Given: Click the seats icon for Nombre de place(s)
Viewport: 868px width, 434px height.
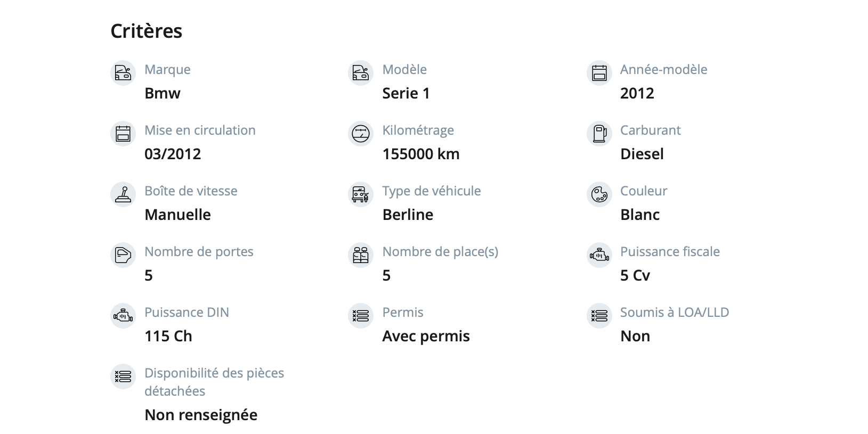Looking at the screenshot, I should [361, 255].
